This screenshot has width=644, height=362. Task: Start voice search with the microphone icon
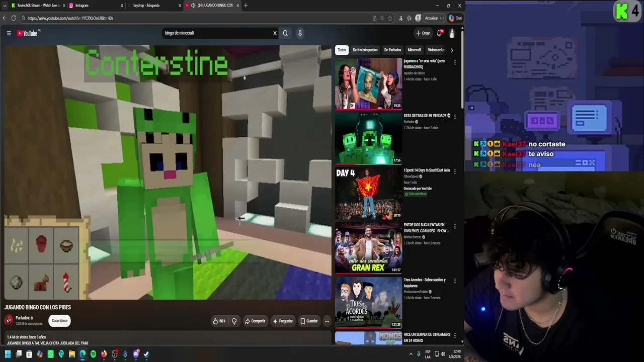point(300,33)
